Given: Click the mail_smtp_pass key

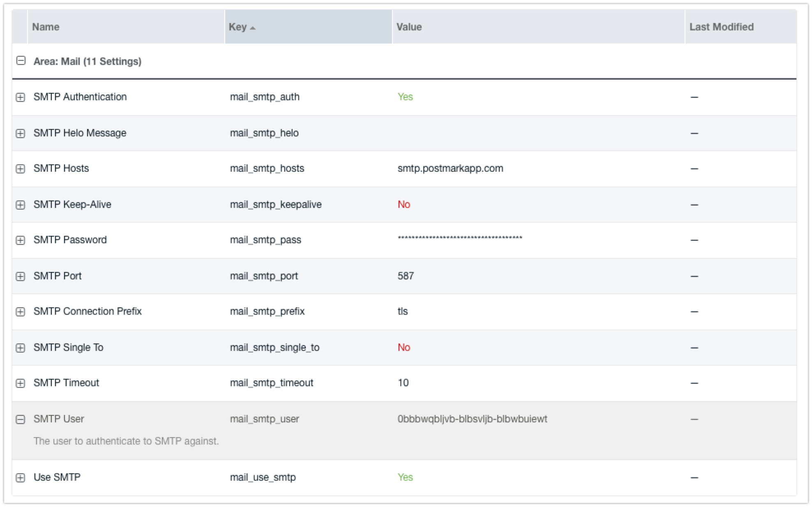Looking at the screenshot, I should pos(265,240).
